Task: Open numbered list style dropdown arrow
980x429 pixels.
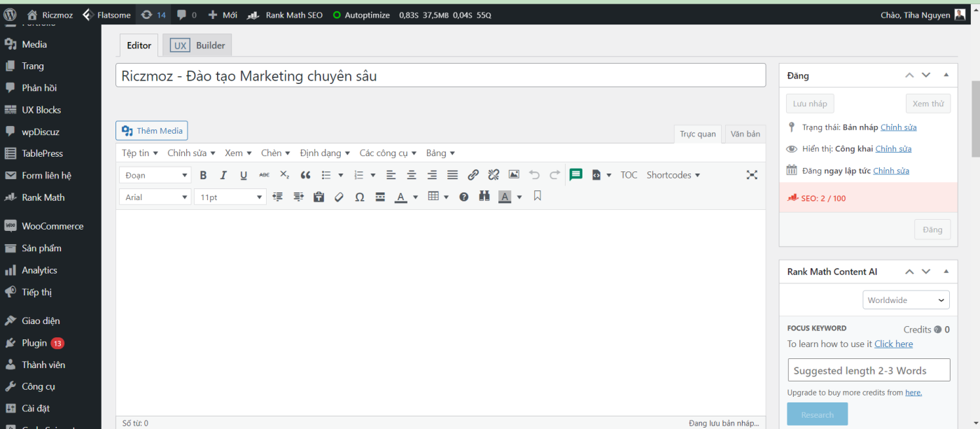Action: pyautogui.click(x=373, y=175)
